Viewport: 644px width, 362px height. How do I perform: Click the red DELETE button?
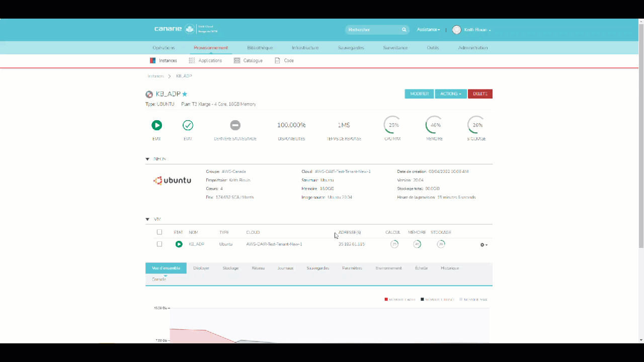(480, 94)
